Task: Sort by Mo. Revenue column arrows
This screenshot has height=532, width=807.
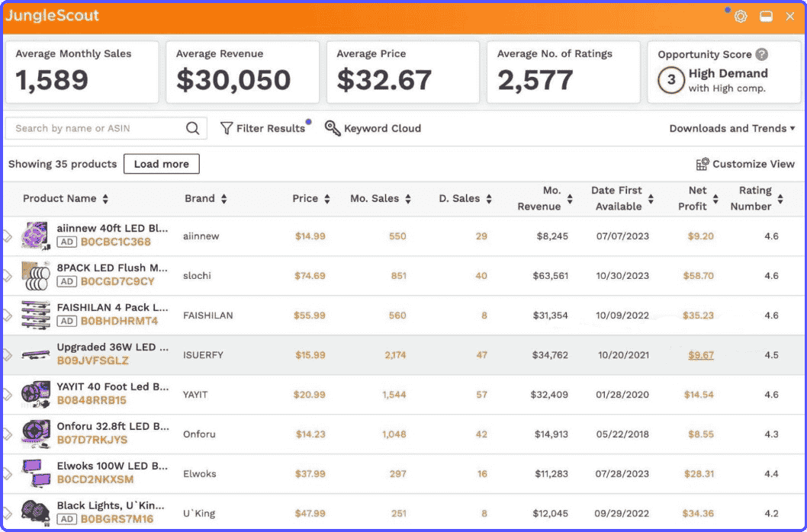Action: coord(570,199)
